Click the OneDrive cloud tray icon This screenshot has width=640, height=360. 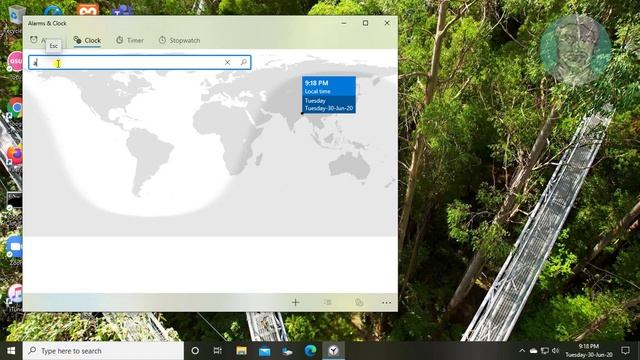click(x=533, y=351)
